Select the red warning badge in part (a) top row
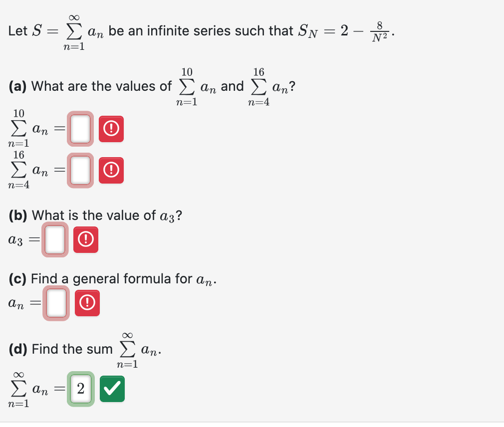Viewport: 504px width, 427px height. 111,129
